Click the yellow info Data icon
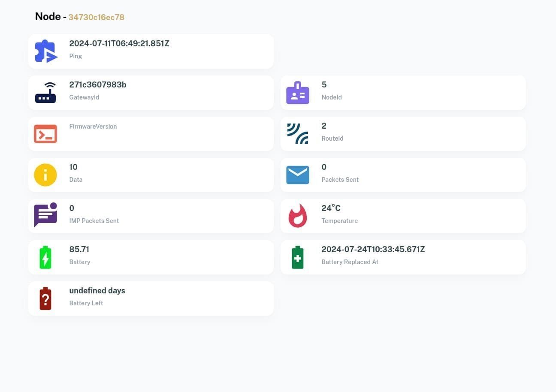The height and width of the screenshot is (392, 556). tap(45, 175)
